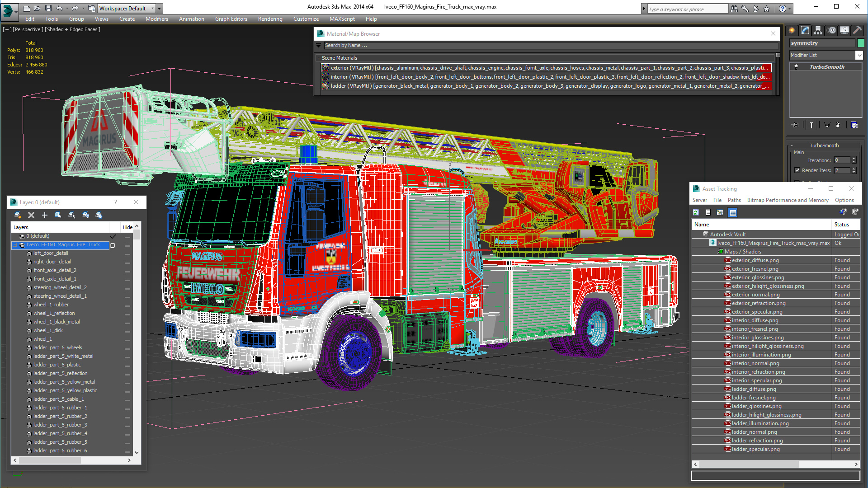Click Add Selected Objects plus icon
The image size is (868, 488).
tap(45, 215)
